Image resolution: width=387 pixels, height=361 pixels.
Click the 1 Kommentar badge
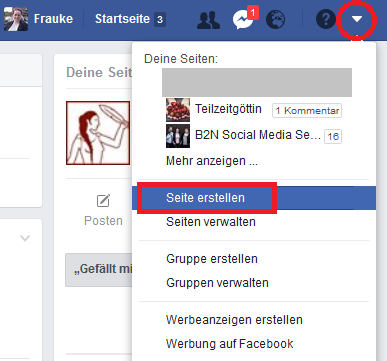(307, 111)
